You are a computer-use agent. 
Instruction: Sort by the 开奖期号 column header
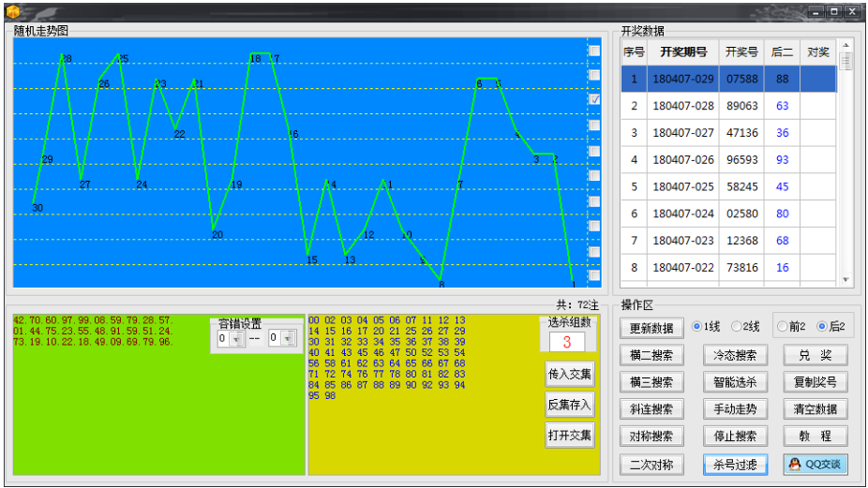pyautogui.click(x=683, y=52)
